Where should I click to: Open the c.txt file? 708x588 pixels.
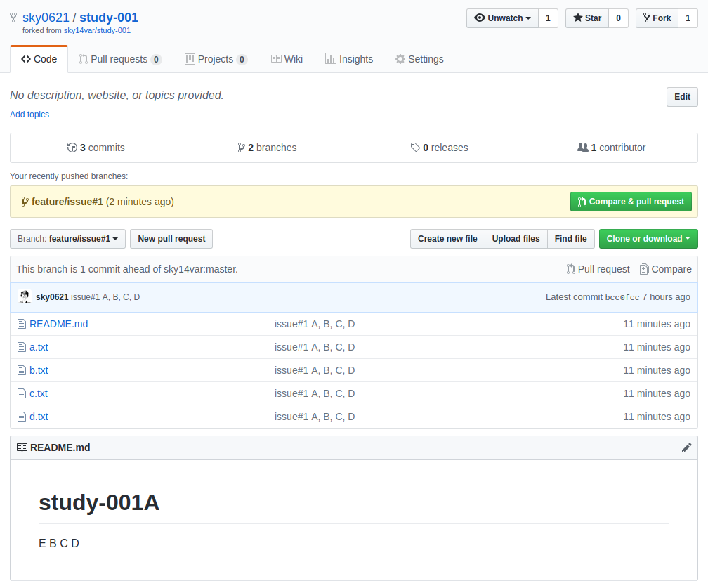click(39, 393)
